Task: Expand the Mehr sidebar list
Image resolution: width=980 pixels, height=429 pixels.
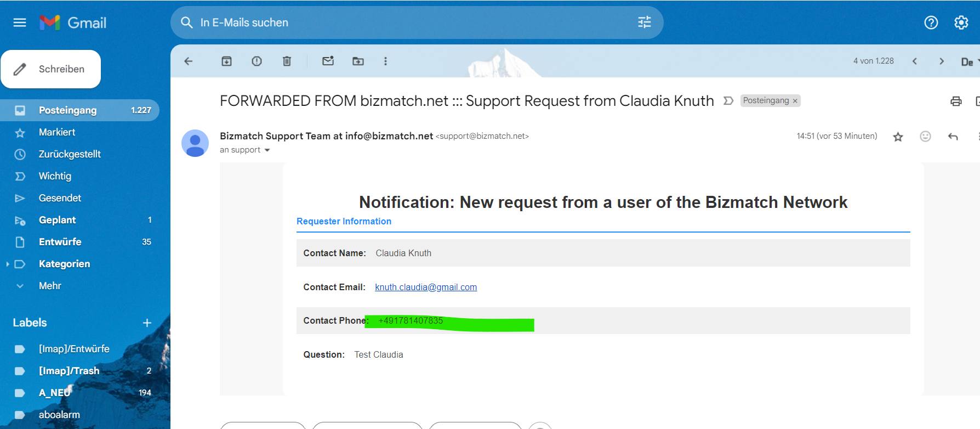Action: 20,286
